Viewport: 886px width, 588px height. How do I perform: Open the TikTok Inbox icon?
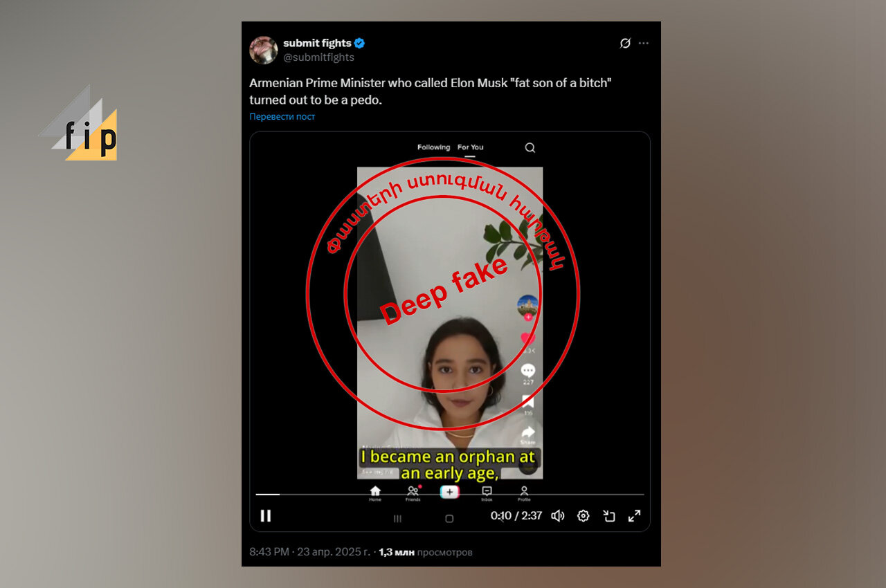click(x=487, y=491)
